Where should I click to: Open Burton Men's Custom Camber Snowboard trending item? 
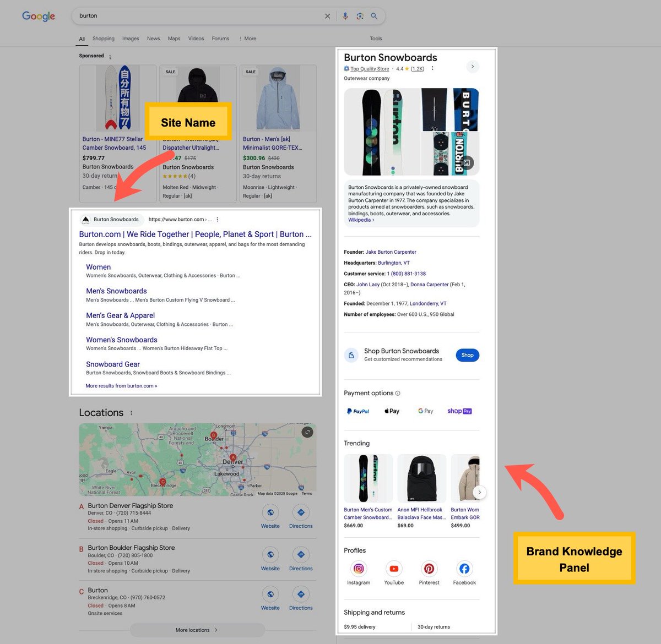coord(369,490)
